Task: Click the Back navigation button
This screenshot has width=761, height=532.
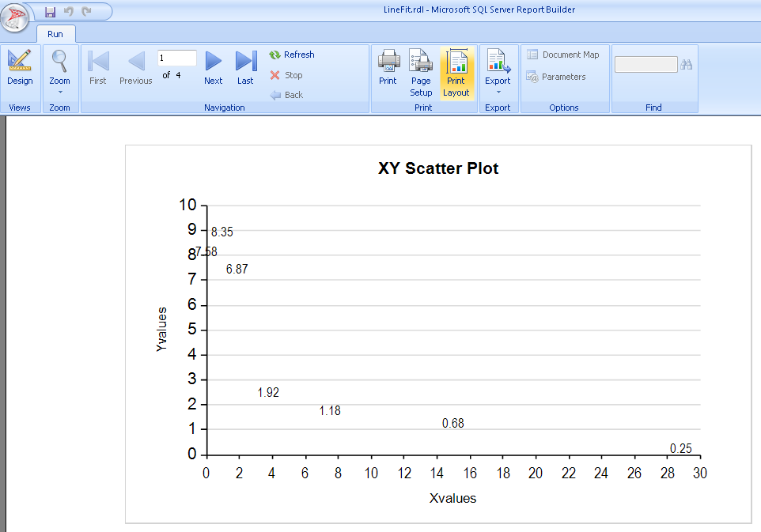Action: (286, 95)
